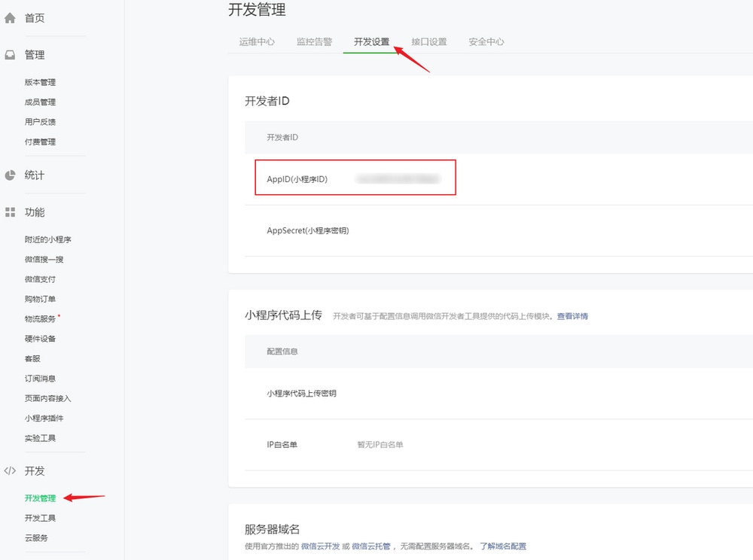753x560 pixels.
Task: Open the 监控告警 tab
Action: click(314, 42)
